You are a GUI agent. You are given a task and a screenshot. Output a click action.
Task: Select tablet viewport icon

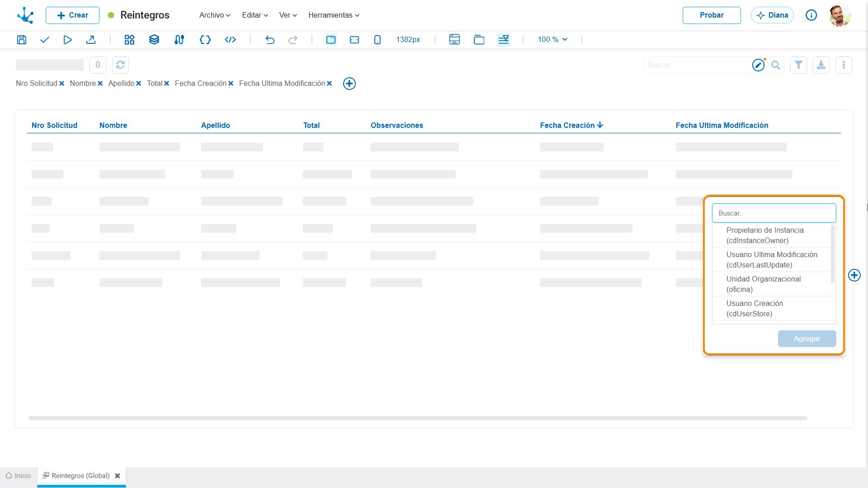coord(354,40)
